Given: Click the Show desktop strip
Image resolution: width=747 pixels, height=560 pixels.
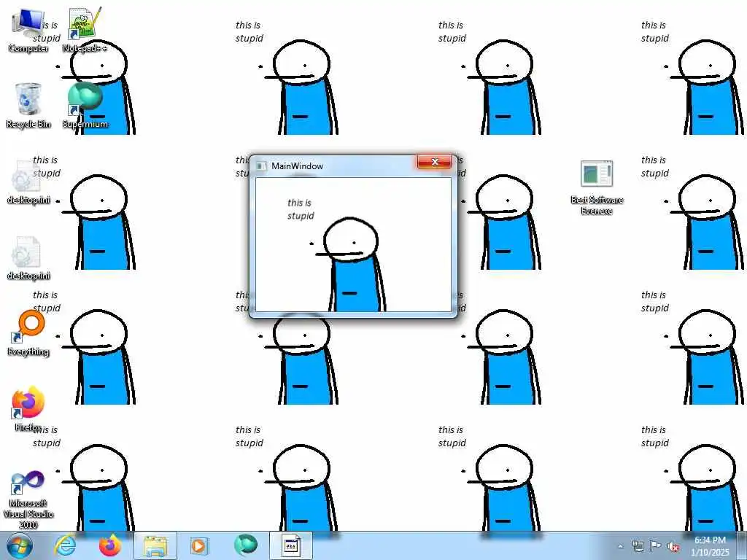Looking at the screenshot, I should pos(743,545).
